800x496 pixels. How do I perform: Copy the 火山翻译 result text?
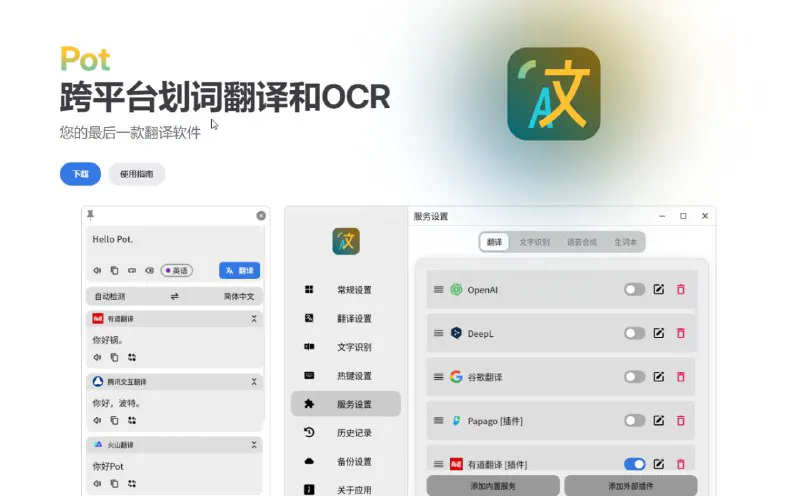(x=114, y=483)
